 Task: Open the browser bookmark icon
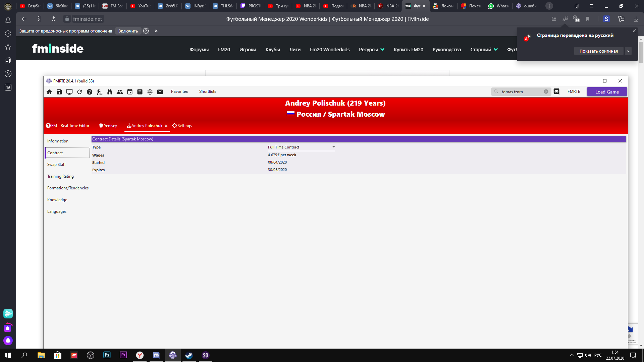(588, 19)
